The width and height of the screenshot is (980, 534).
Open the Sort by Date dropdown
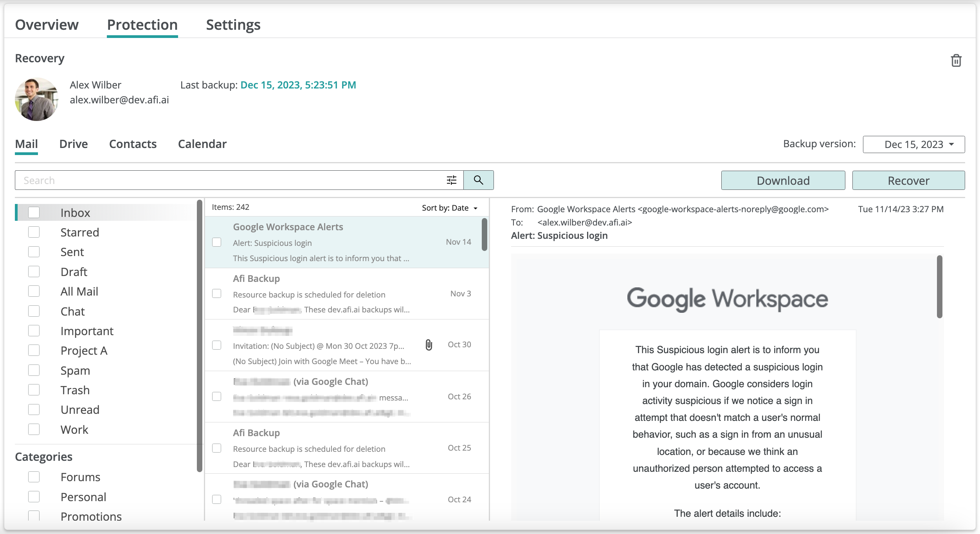coord(450,208)
